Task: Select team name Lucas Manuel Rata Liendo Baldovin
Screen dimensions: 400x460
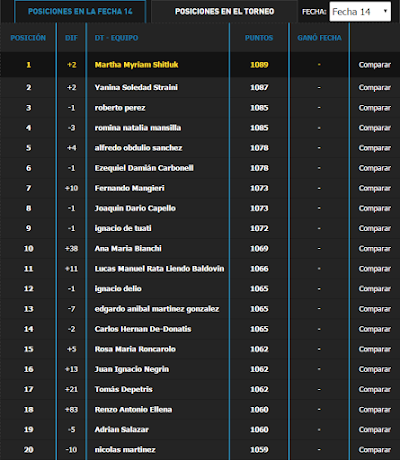Action: click(x=159, y=269)
